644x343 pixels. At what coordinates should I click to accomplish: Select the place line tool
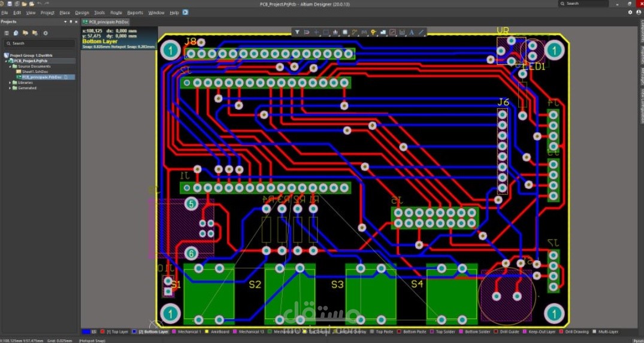(x=421, y=32)
